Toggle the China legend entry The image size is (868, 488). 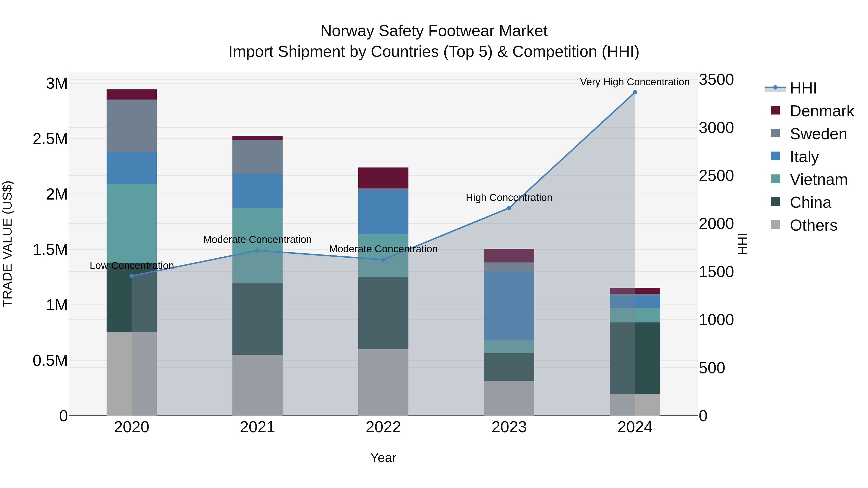coord(801,202)
